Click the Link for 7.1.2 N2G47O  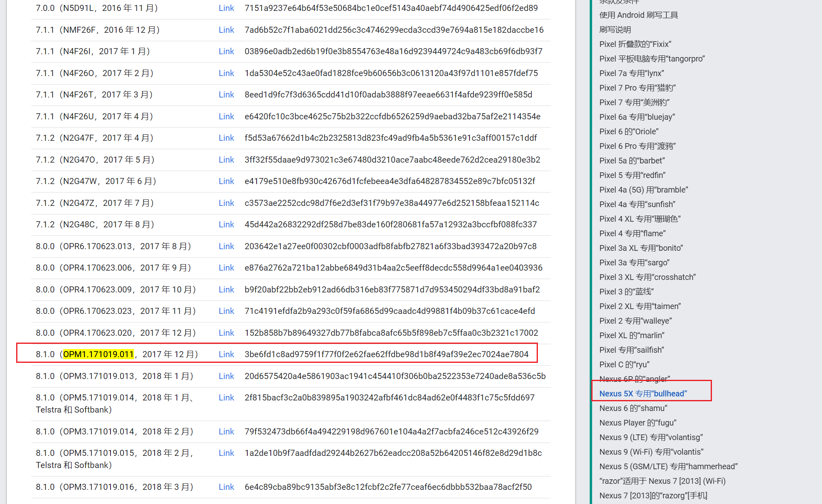(x=226, y=160)
